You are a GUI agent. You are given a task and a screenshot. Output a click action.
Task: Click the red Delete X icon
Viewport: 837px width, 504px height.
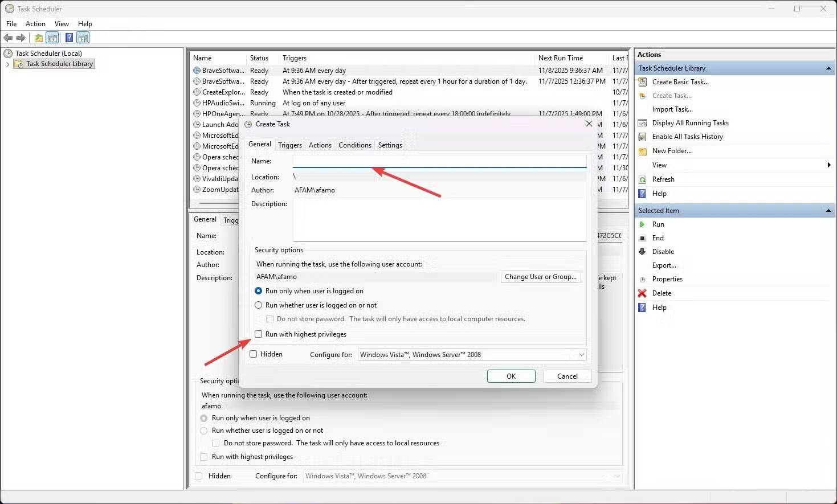[642, 293]
